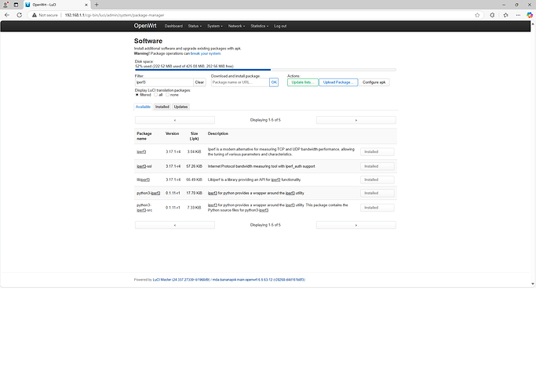
Task: Open the Dashboard menu item
Action: pyautogui.click(x=173, y=26)
